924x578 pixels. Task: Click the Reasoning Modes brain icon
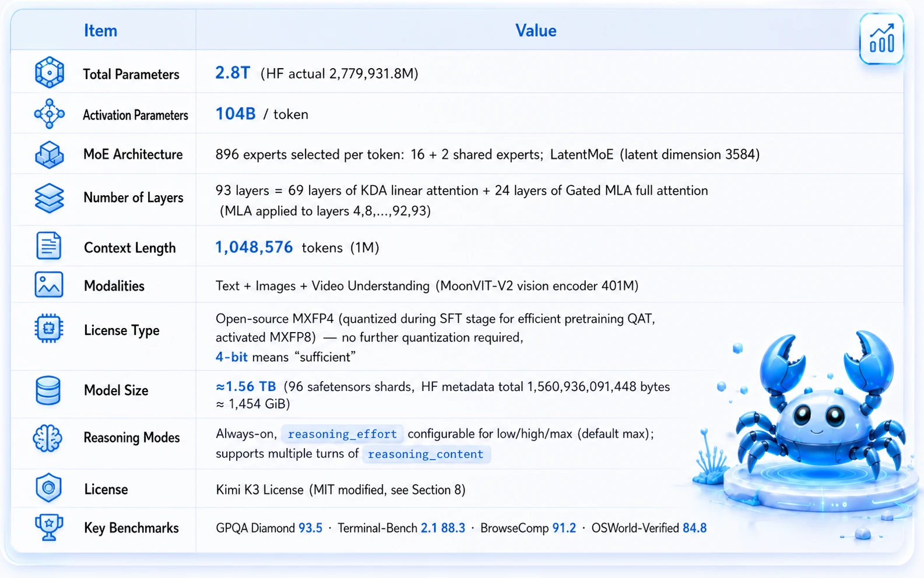pyautogui.click(x=48, y=438)
